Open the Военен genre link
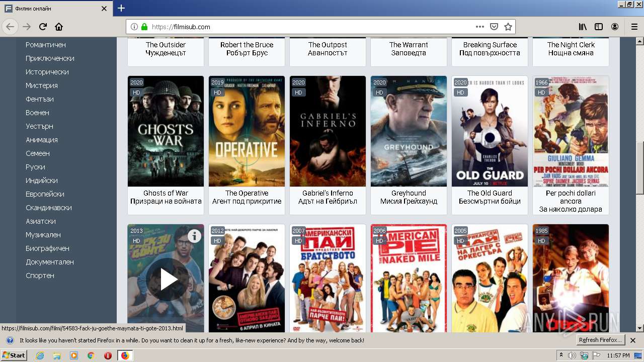 pos(37,113)
